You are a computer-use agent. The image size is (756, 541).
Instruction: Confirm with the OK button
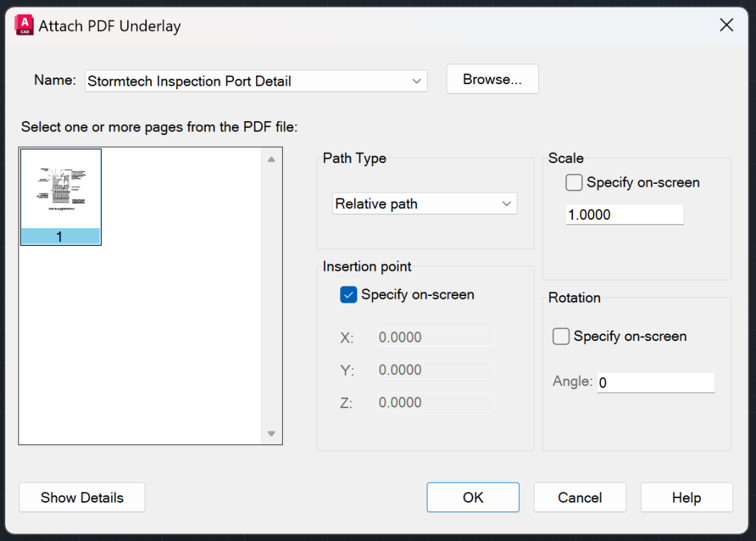472,497
